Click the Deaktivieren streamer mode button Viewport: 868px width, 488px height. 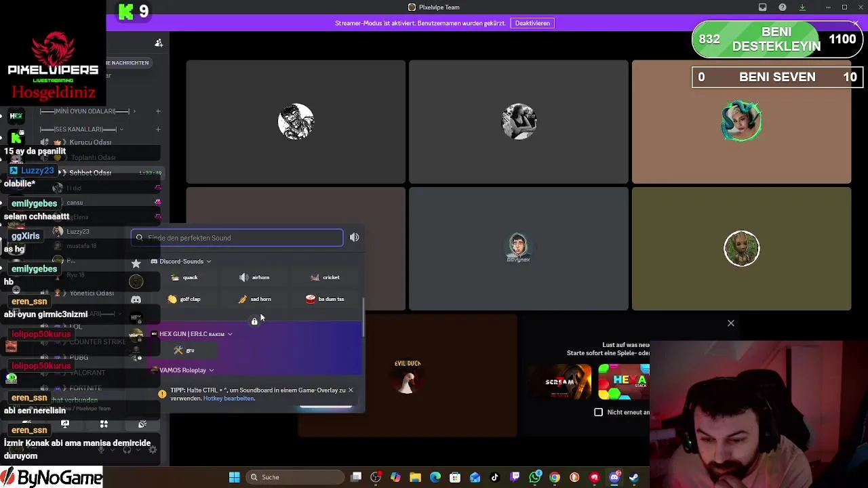pyautogui.click(x=532, y=23)
